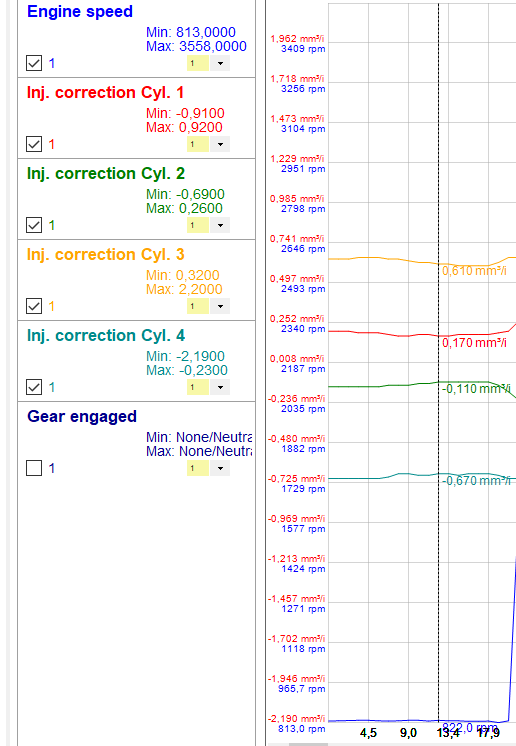Click the Gear engaged yellow value field
Screen dimensions: 516x746
tap(198, 468)
